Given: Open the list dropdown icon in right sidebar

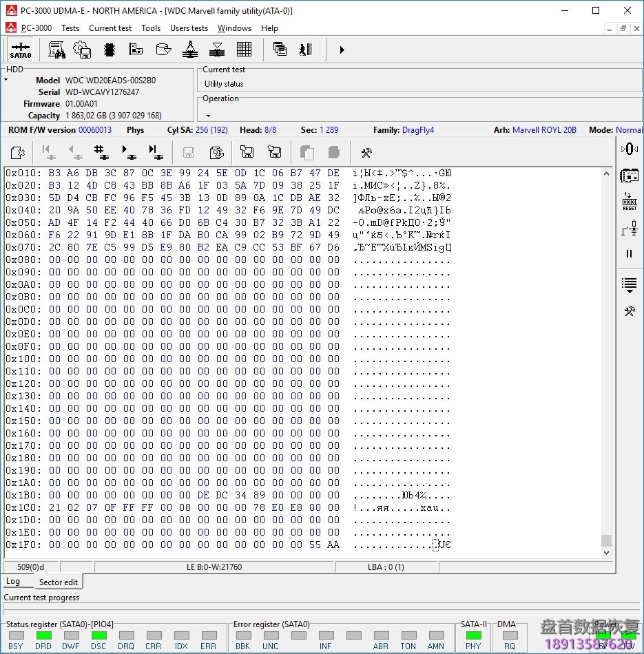Looking at the screenshot, I should pos(629,284).
